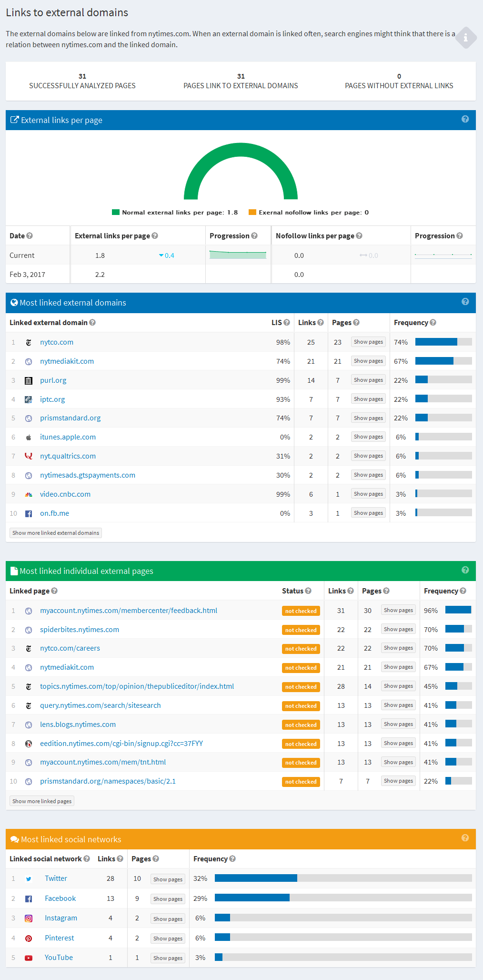Open the nytimesads.gtspayments.com link
Screen dimensions: 483x980
tap(88, 475)
